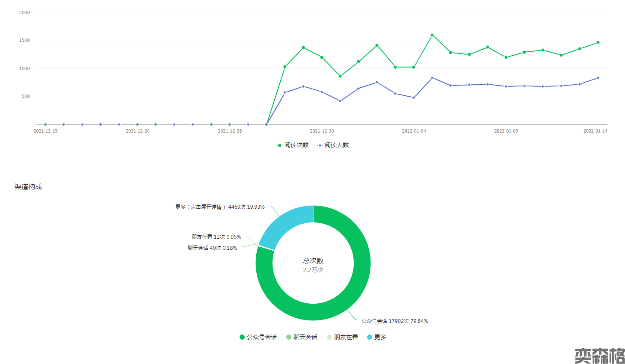Click the 聊天会话 40次 0.18% label

click(212, 248)
